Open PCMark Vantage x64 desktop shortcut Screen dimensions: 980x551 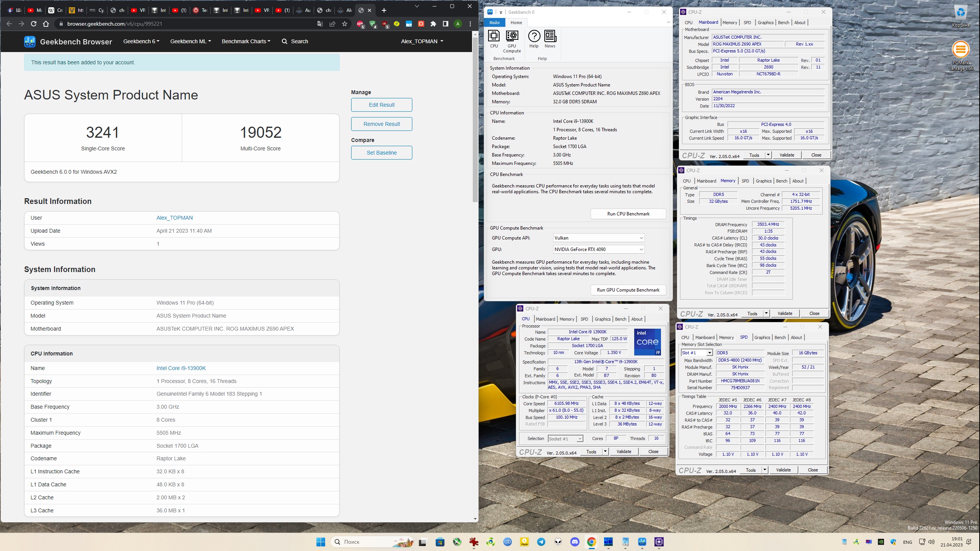[960, 56]
